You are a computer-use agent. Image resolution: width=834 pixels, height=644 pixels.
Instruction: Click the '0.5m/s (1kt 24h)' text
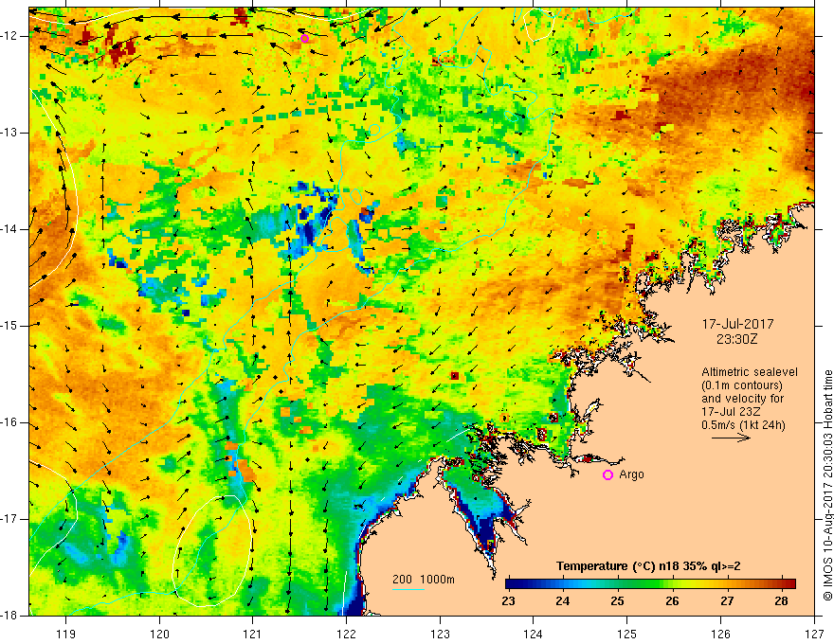pos(743,425)
